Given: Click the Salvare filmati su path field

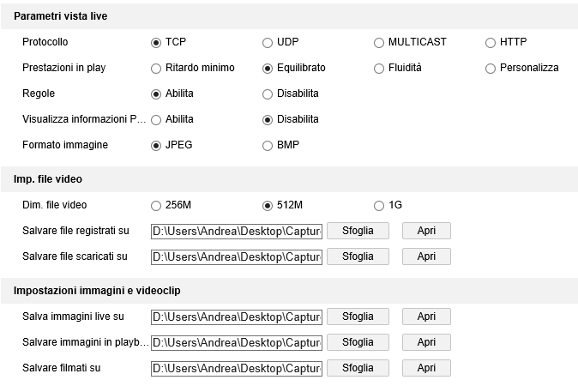Looking at the screenshot, I should (x=236, y=368).
